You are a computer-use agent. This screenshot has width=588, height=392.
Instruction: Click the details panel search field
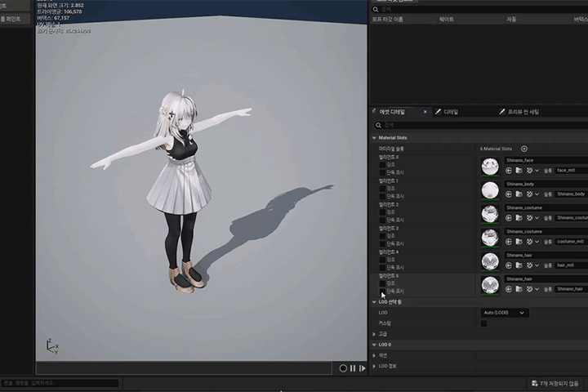tap(480, 125)
